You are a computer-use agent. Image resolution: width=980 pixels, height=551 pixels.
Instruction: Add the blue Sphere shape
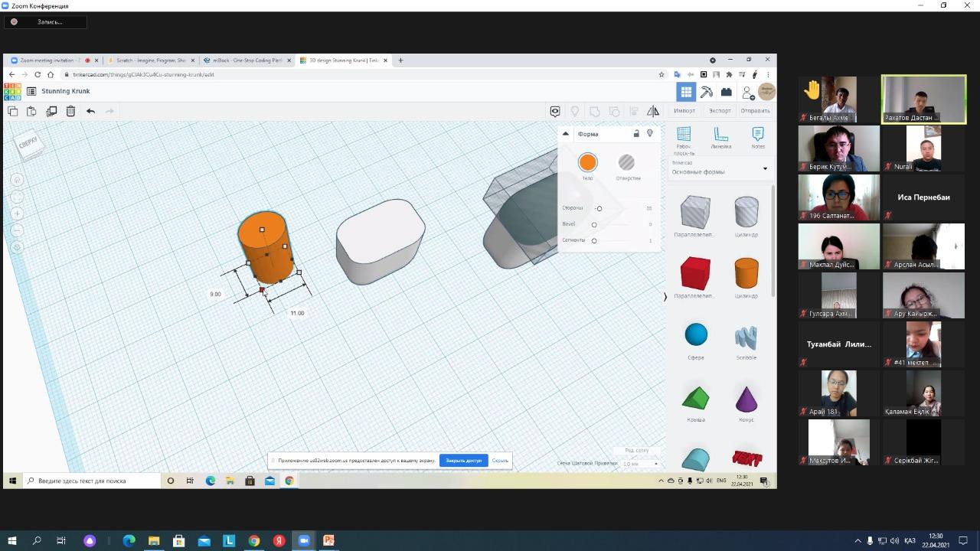tap(696, 335)
